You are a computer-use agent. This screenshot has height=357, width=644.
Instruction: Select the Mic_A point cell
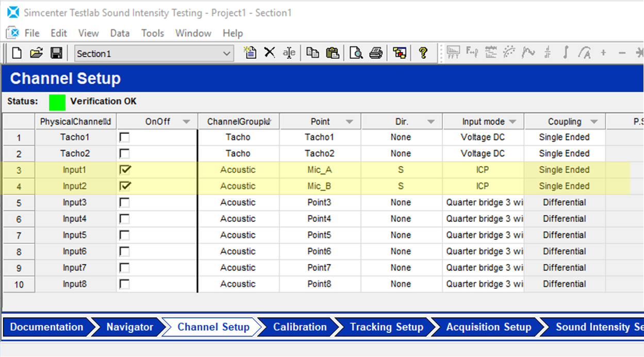coord(320,170)
